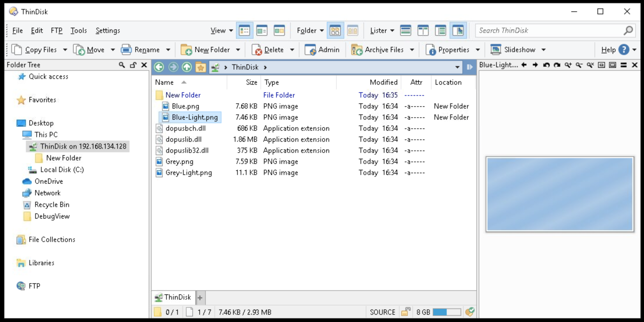Close the viewer pane
This screenshot has height=322, width=644.
[635, 65]
